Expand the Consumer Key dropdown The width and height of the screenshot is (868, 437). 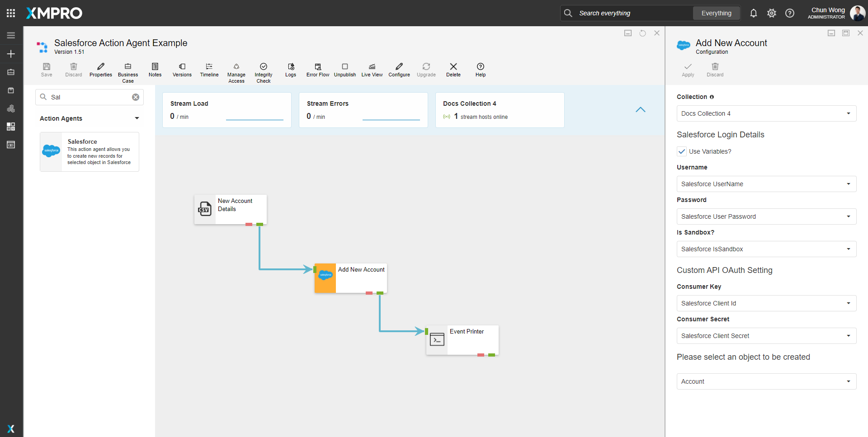pyautogui.click(x=766, y=303)
